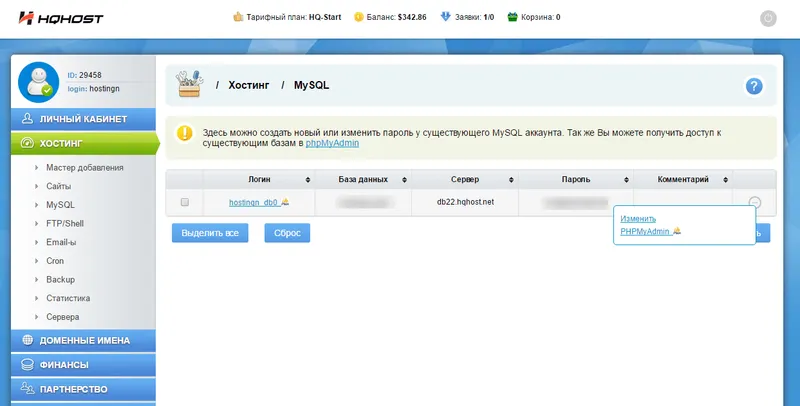Open Финансы section
The width and height of the screenshot is (800, 406).
[x=83, y=365]
